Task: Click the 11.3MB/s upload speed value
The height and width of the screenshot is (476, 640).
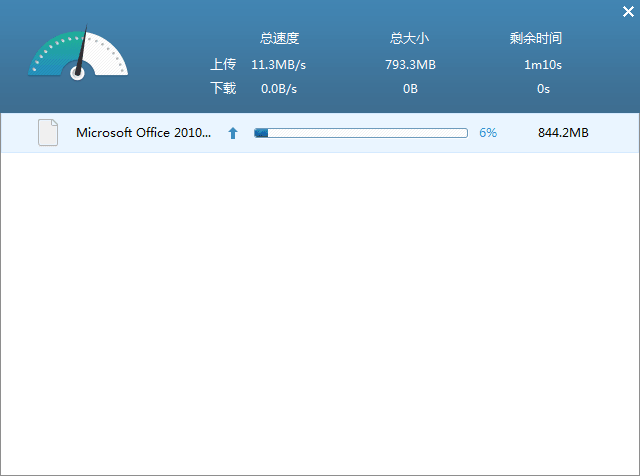Action: click(279, 64)
